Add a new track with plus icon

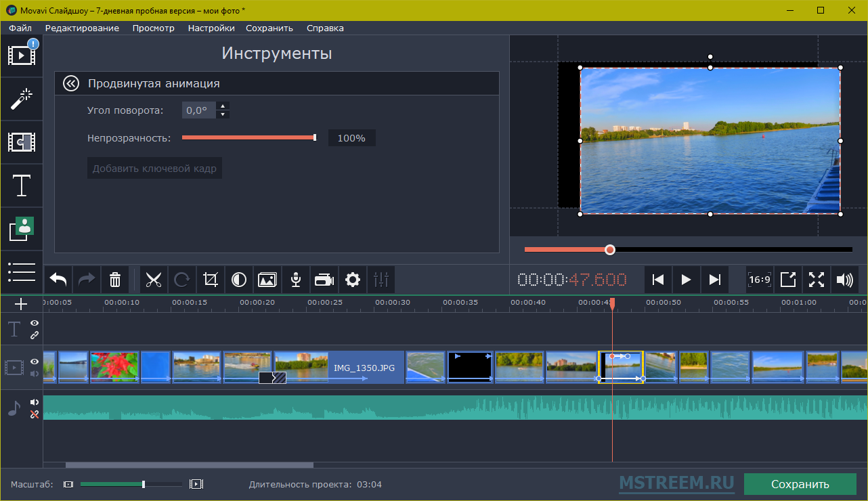coord(21,304)
